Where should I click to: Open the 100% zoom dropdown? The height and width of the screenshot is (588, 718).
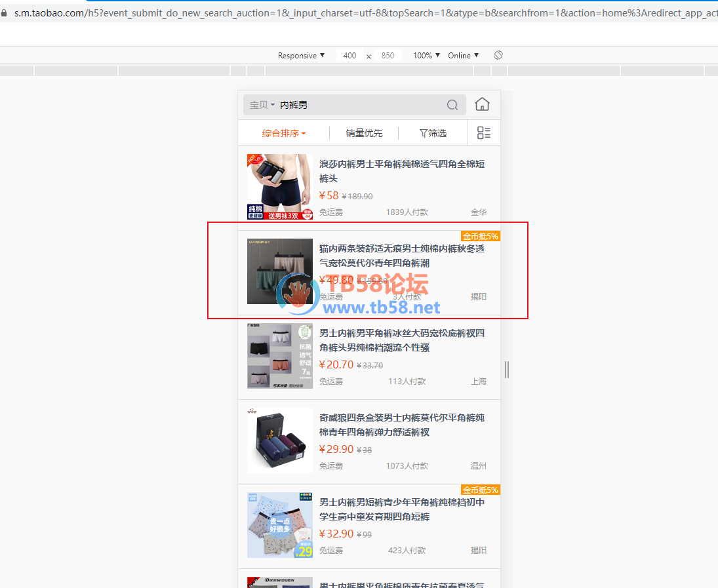coord(426,56)
